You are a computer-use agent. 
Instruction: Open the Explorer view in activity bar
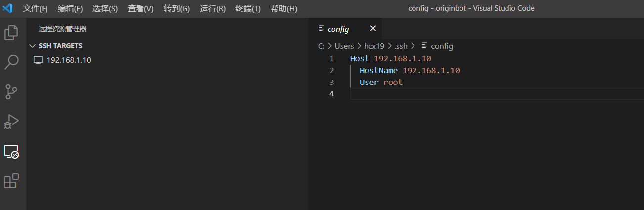[11, 33]
